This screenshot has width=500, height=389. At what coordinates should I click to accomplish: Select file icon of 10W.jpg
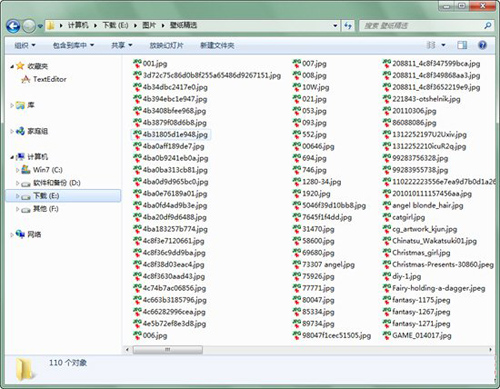coord(297,87)
